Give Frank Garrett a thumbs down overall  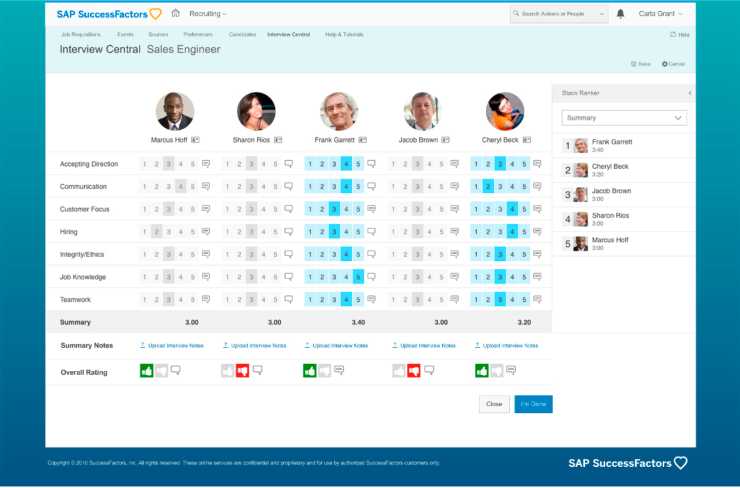point(324,371)
